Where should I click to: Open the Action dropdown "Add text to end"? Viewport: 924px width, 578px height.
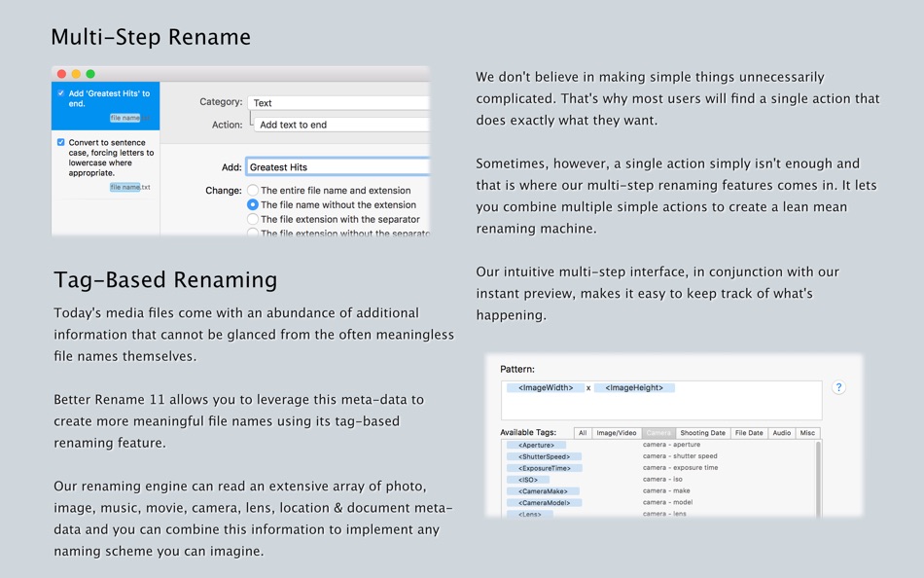(x=341, y=125)
